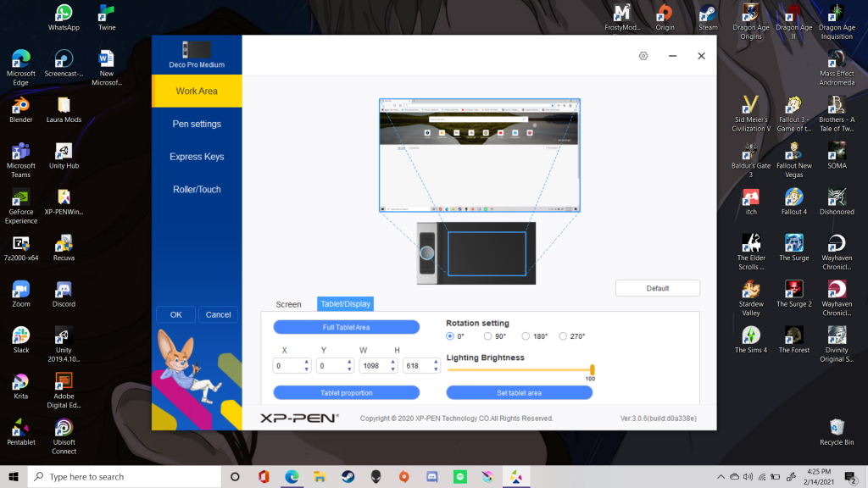The height and width of the screenshot is (488, 868).
Task: Increase the Y value with up arrow
Action: coord(349,363)
